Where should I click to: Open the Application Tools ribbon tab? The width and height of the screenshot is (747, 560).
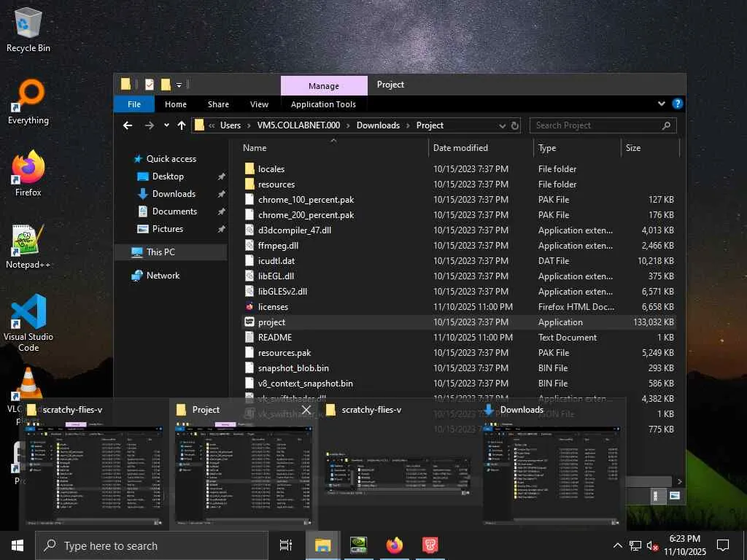point(323,104)
